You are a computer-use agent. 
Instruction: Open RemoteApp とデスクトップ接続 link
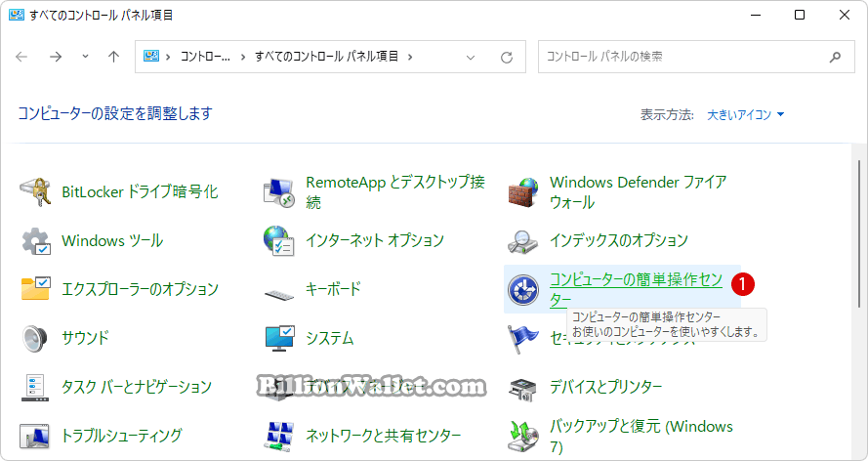395,192
